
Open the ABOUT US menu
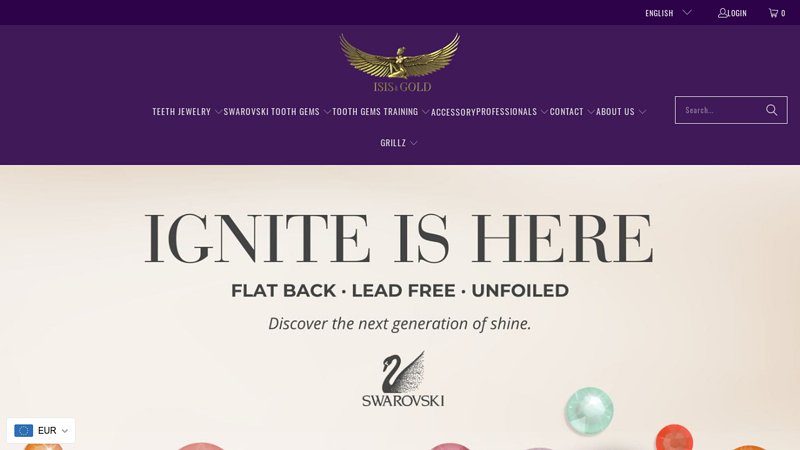[x=621, y=111]
